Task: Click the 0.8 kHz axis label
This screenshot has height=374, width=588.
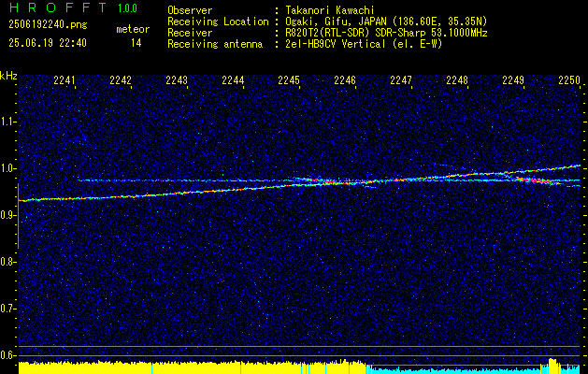Action: click(7, 262)
